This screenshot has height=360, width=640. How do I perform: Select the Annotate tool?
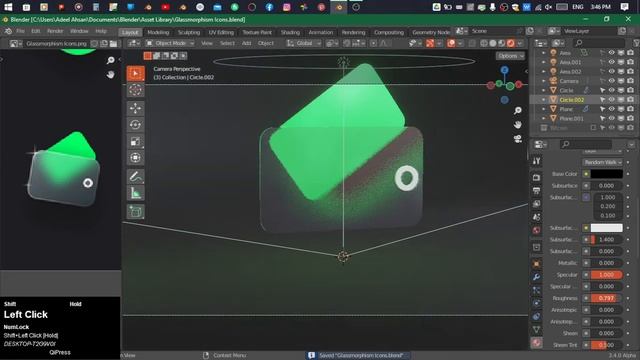point(136,176)
